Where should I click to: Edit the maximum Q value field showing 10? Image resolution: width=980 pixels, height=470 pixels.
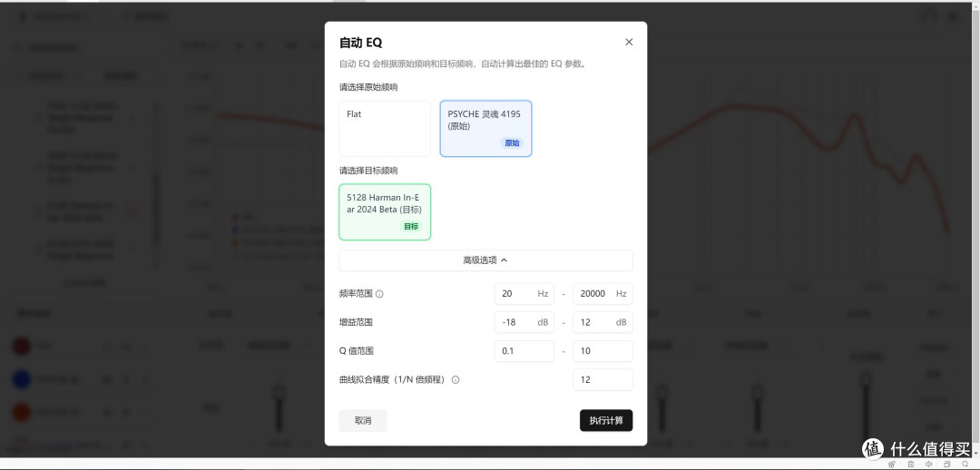603,351
